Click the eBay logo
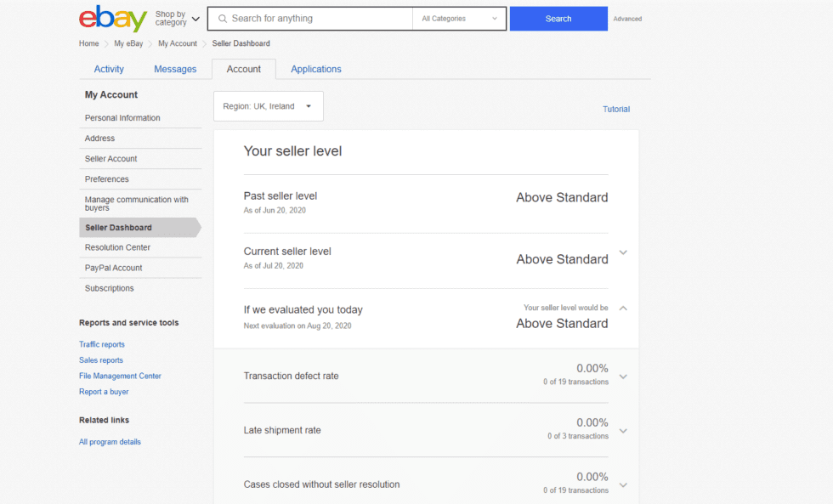 point(112,19)
